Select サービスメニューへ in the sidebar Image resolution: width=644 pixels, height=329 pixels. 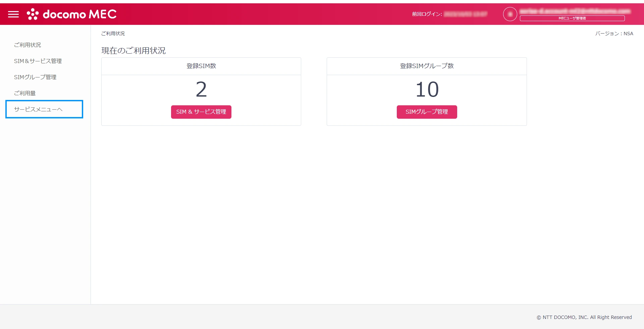(x=38, y=109)
